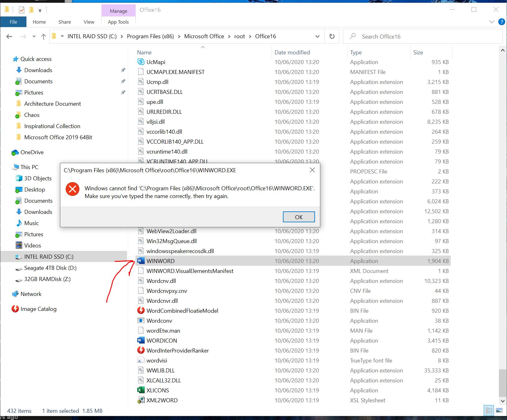Open the Share ribbon tab
Viewport: 507px width, 420px height.
[x=65, y=22]
